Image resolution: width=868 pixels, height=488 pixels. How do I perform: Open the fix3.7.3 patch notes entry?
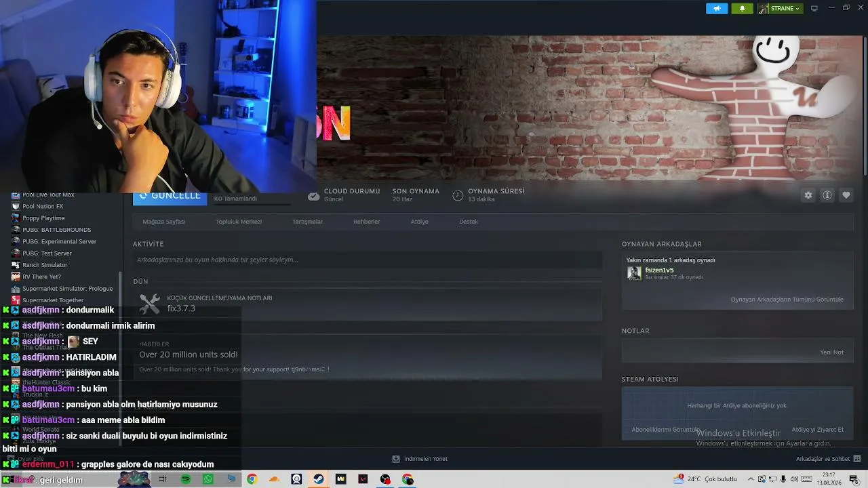(x=368, y=304)
